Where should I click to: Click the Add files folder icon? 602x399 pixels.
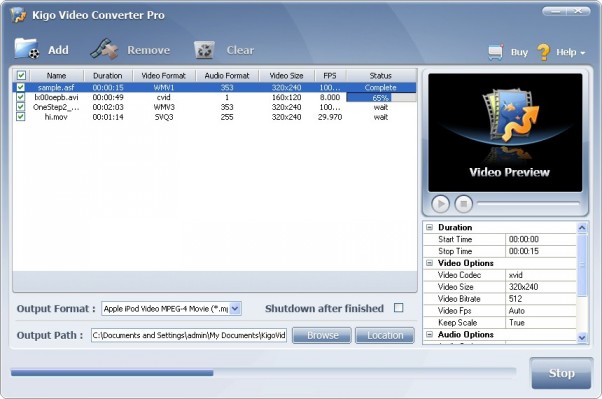pyautogui.click(x=26, y=49)
